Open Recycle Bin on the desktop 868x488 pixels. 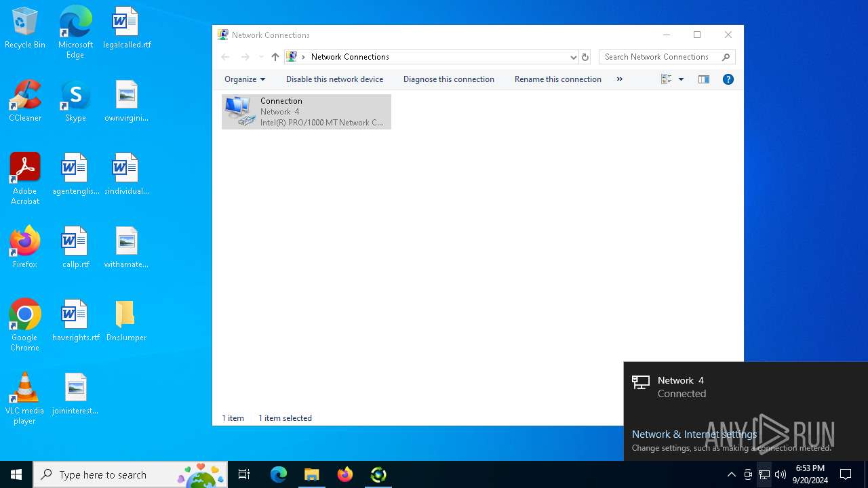click(25, 28)
